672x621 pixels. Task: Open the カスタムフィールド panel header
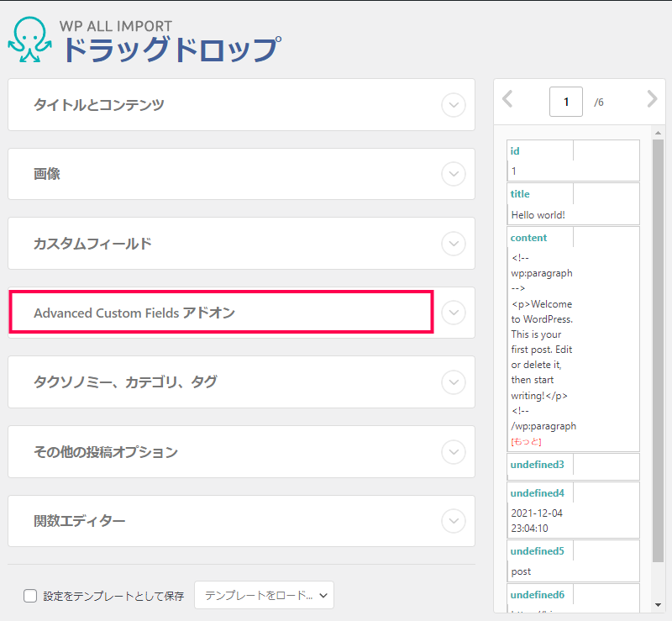pos(241,243)
